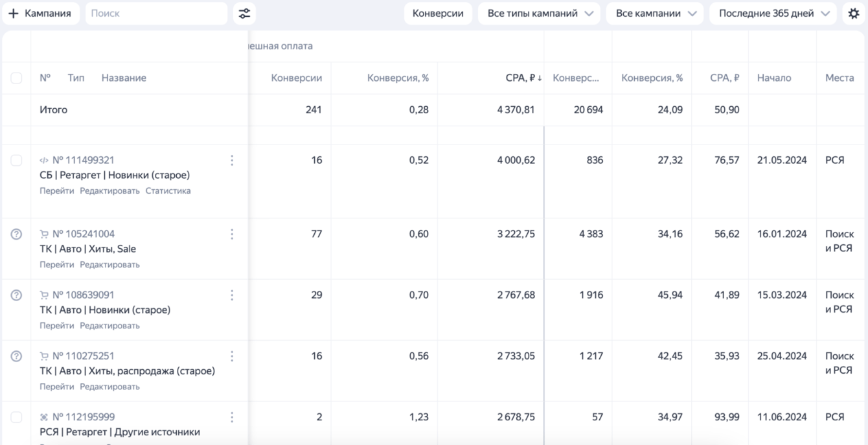Open the 'Последние 365 дней' period dropdown

tap(773, 14)
